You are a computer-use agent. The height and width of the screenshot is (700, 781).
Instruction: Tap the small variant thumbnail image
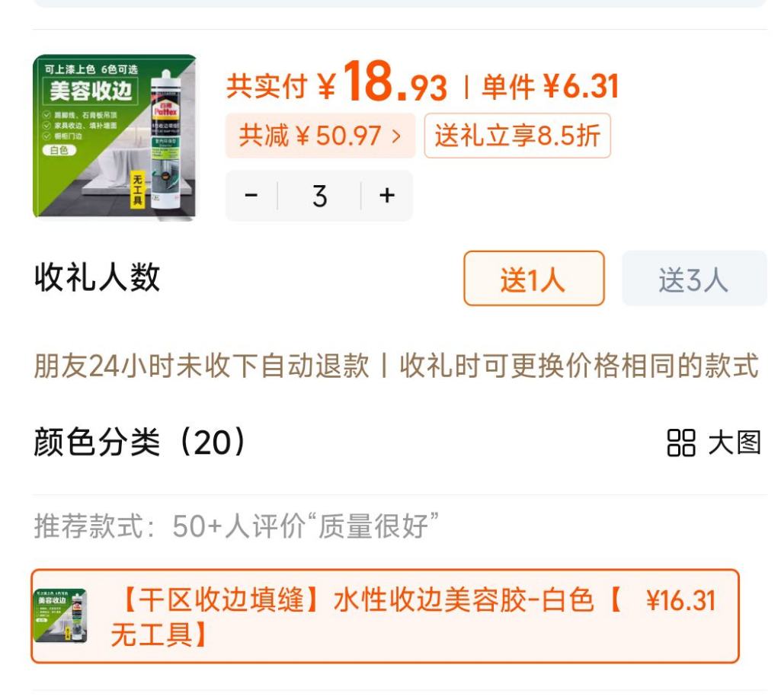point(59,615)
